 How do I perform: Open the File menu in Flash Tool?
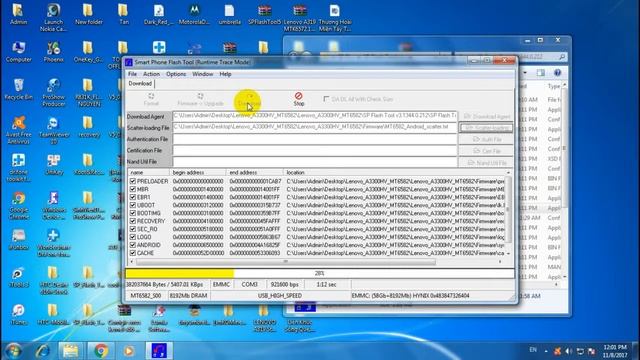click(x=132, y=74)
